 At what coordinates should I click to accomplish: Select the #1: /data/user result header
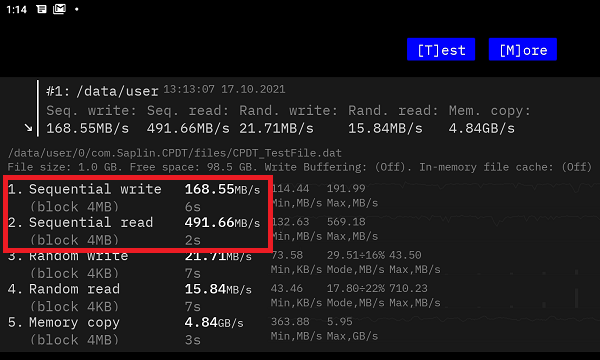click(102, 91)
